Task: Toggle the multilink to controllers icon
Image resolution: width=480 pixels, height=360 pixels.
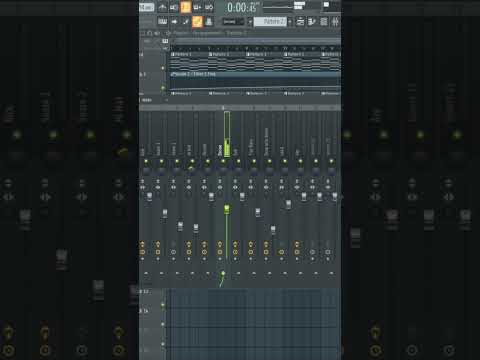Action: (x=209, y=22)
